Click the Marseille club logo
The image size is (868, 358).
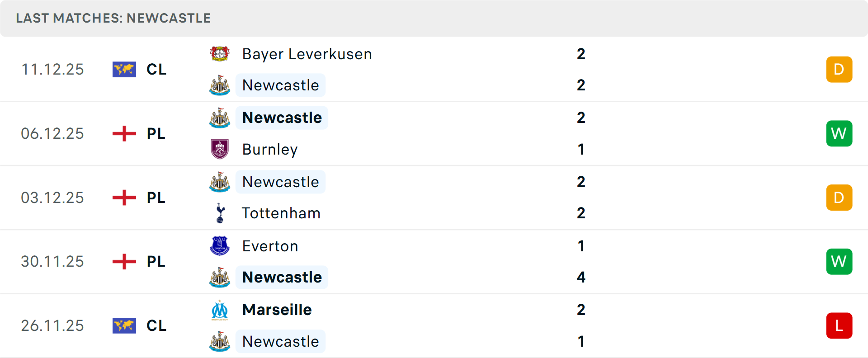[220, 310]
